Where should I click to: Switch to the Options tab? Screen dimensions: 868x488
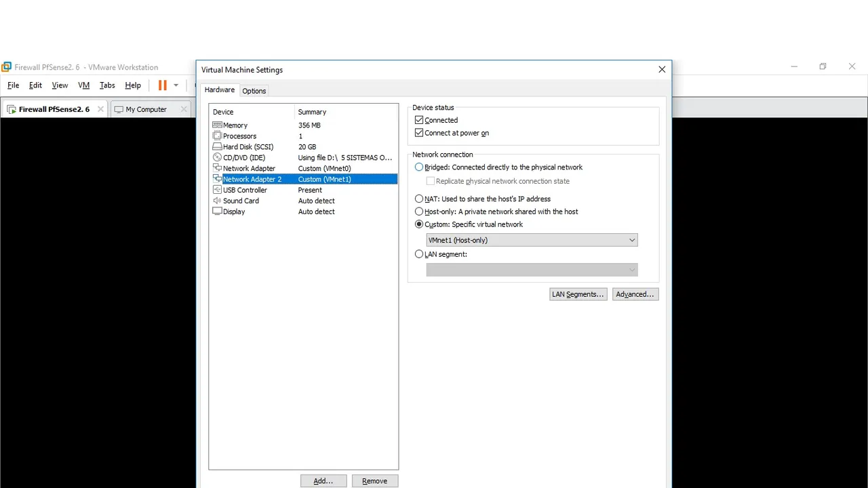pyautogui.click(x=254, y=91)
